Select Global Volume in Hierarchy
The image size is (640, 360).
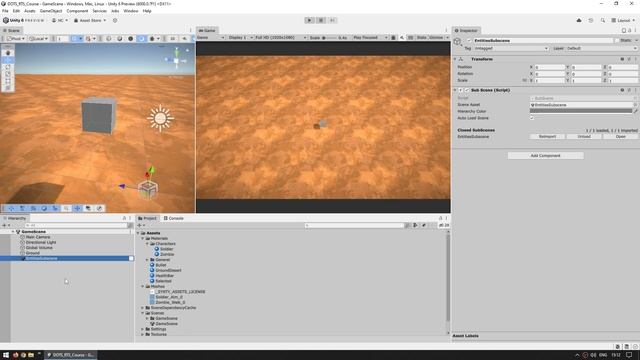click(39, 248)
